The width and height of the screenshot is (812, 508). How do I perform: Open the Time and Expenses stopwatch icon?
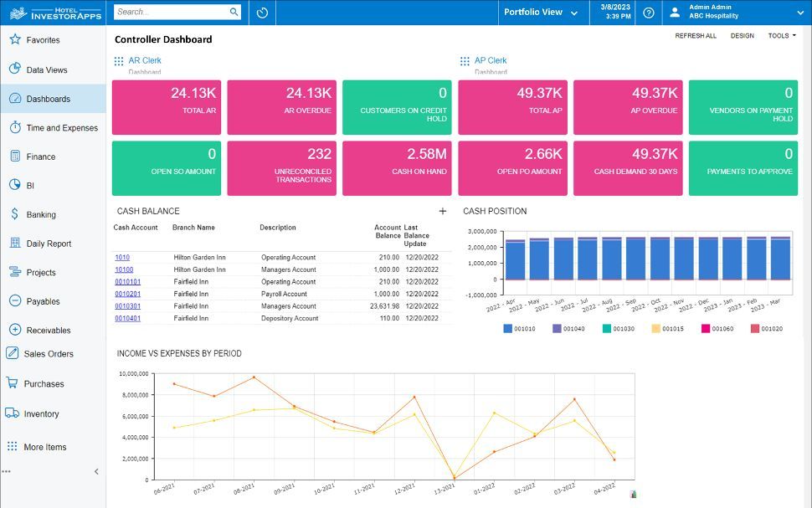pyautogui.click(x=14, y=127)
